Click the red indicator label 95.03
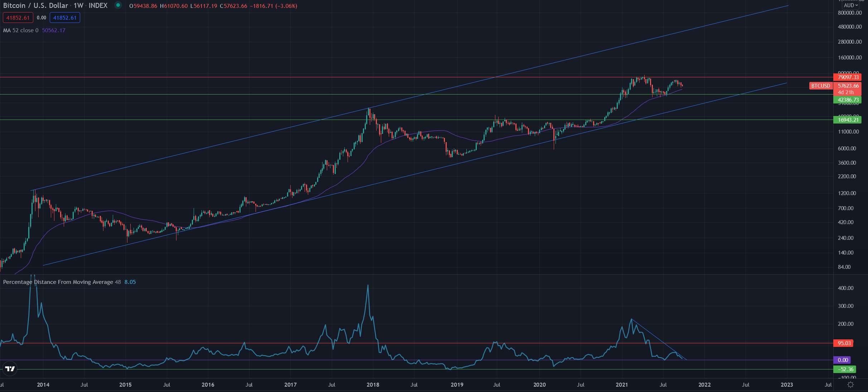Viewport: 868px width, 392px height. 844,343
